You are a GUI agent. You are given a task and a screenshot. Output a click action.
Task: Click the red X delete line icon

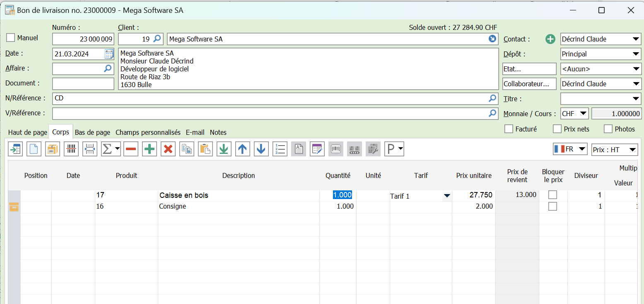click(168, 149)
